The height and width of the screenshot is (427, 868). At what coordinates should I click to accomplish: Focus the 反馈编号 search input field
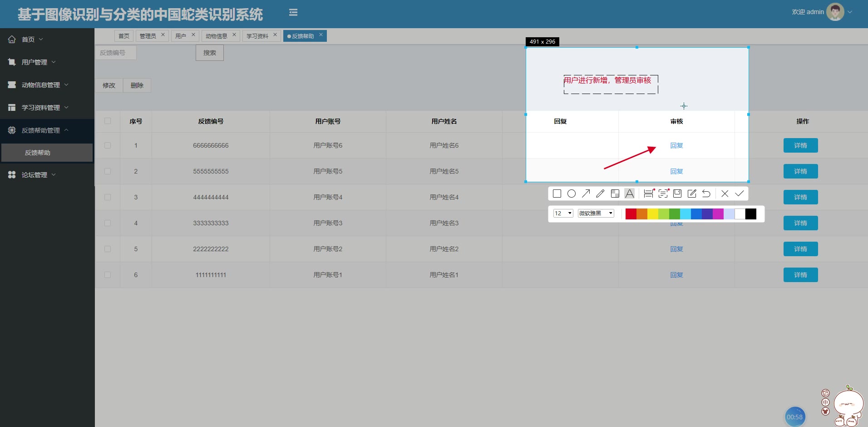point(116,53)
